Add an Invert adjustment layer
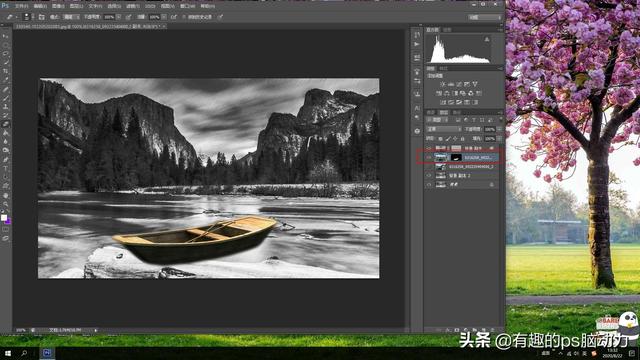 (443, 102)
